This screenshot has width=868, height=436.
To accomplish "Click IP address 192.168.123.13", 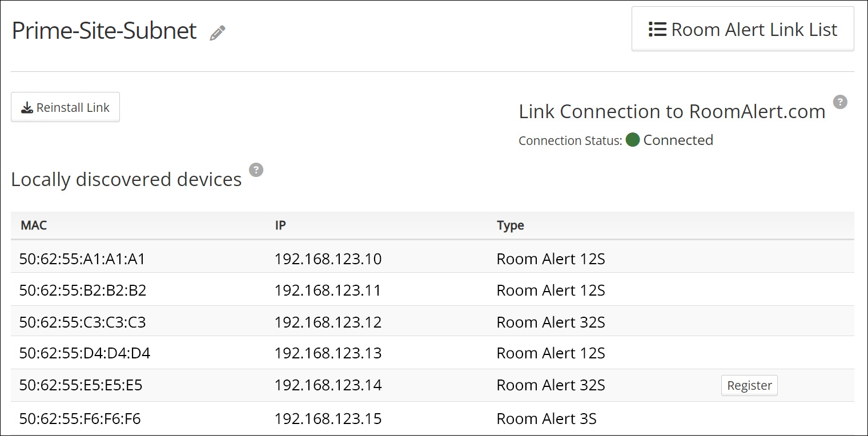I will [328, 353].
